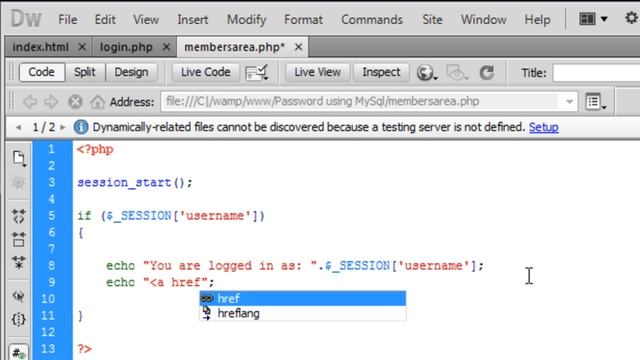This screenshot has height=360, width=640.
Task: Click the Visual Aids eye icon
Action: (457, 73)
